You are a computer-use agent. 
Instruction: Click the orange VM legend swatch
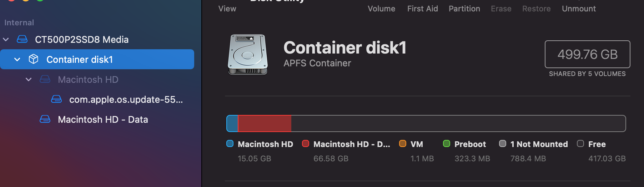point(403,144)
